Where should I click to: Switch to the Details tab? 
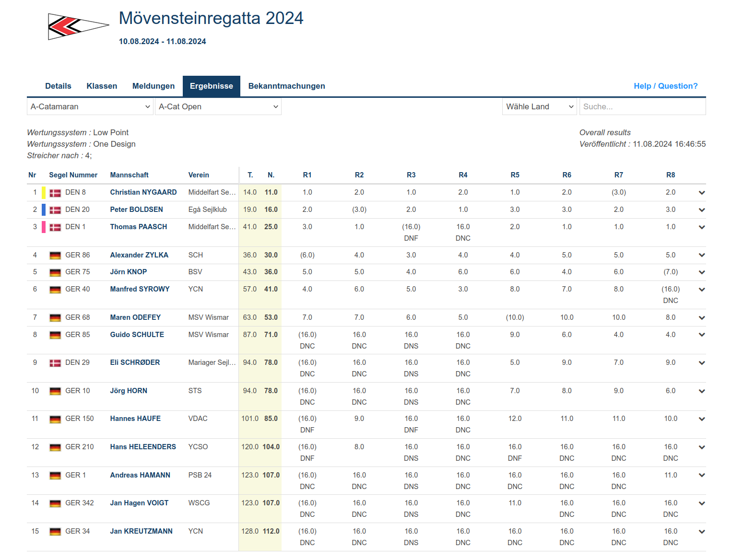58,86
